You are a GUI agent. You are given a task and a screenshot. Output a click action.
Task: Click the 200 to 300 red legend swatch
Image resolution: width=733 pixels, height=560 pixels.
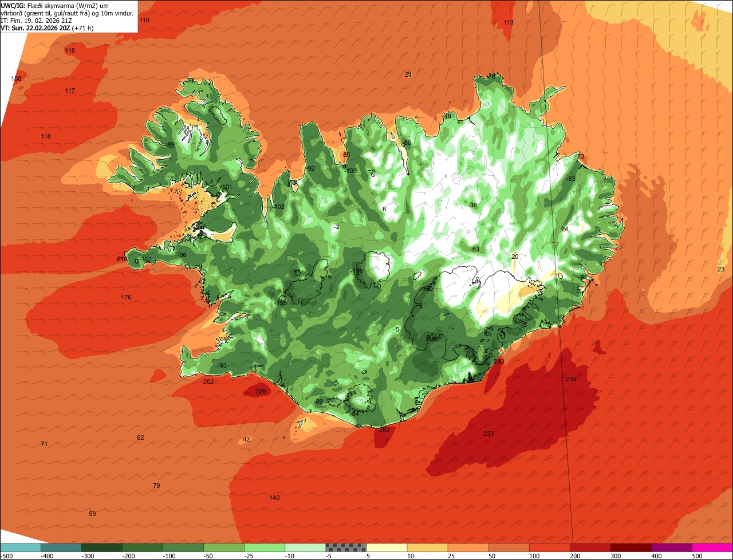590,547
